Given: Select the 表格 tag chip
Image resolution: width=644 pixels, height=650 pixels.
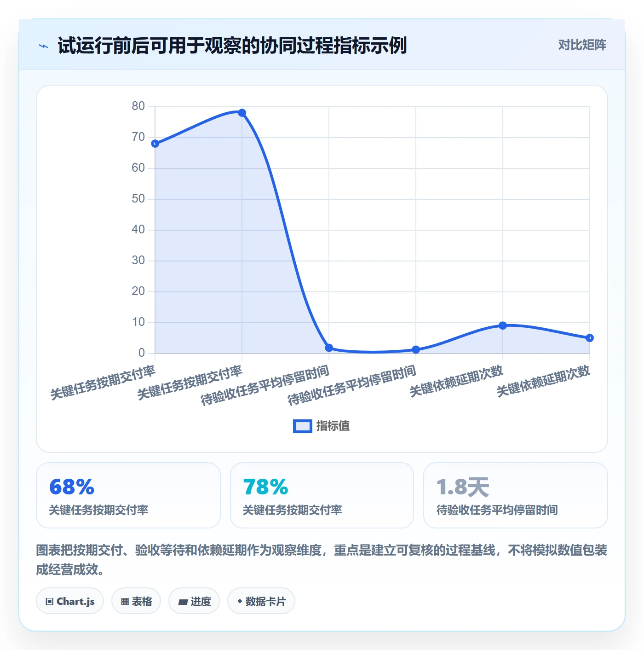Looking at the screenshot, I should 136,601.
